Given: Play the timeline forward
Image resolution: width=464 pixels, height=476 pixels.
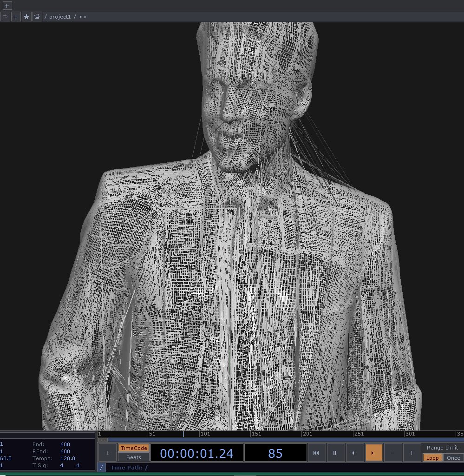Looking at the screenshot, I should [x=373, y=453].
